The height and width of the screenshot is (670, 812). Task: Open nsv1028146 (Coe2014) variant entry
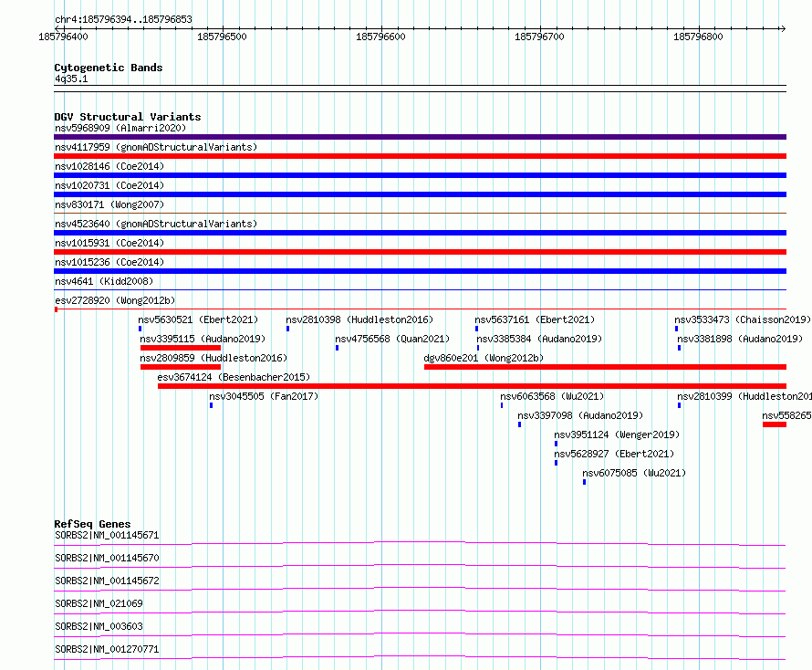[109, 166]
